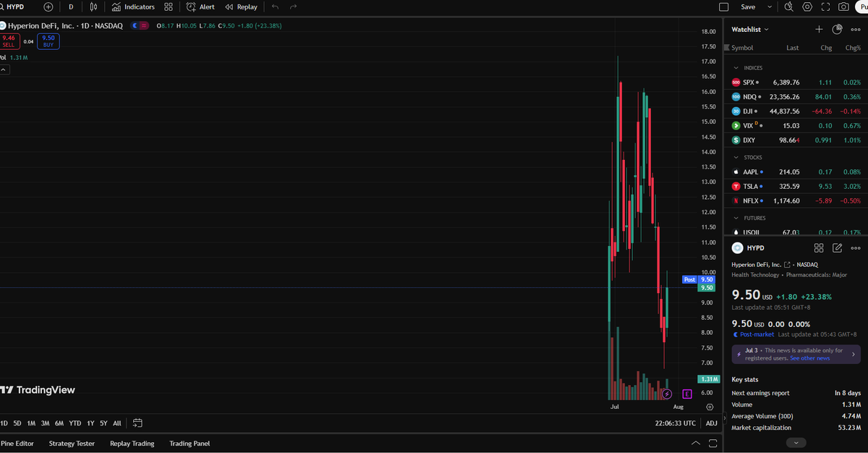
Task: Select TSLA in the watchlist
Action: click(796, 187)
